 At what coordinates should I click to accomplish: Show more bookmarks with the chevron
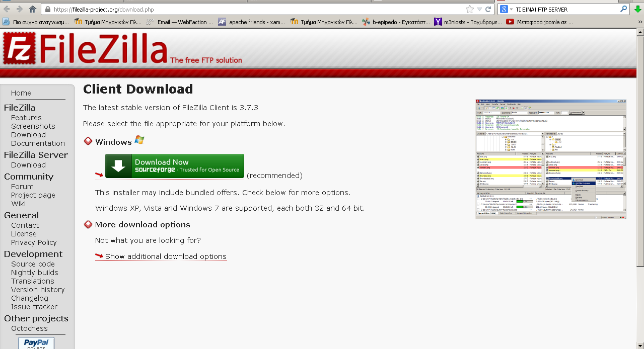click(639, 22)
